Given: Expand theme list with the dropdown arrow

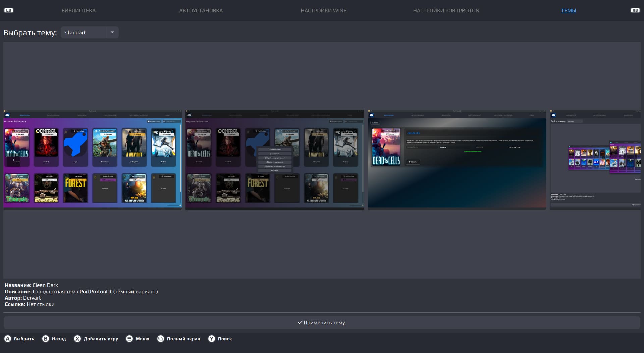Looking at the screenshot, I should click(112, 32).
